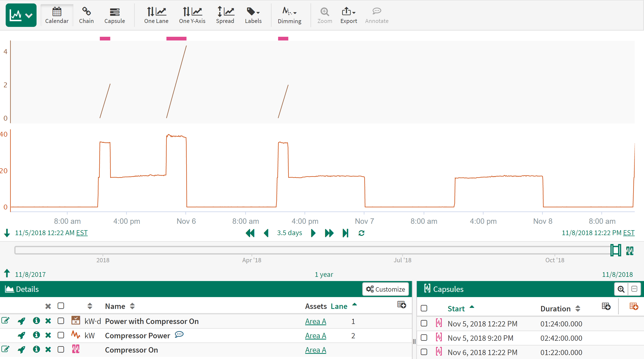Image resolution: width=644 pixels, height=359 pixels.
Task: Remove Power with Compressor On from details
Action: 48,321
